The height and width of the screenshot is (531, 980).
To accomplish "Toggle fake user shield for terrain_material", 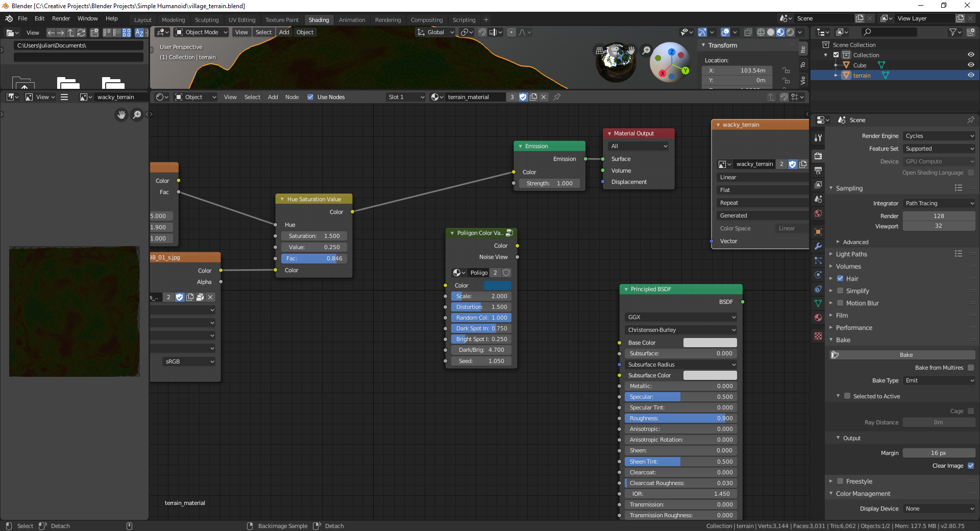I will [x=523, y=97].
